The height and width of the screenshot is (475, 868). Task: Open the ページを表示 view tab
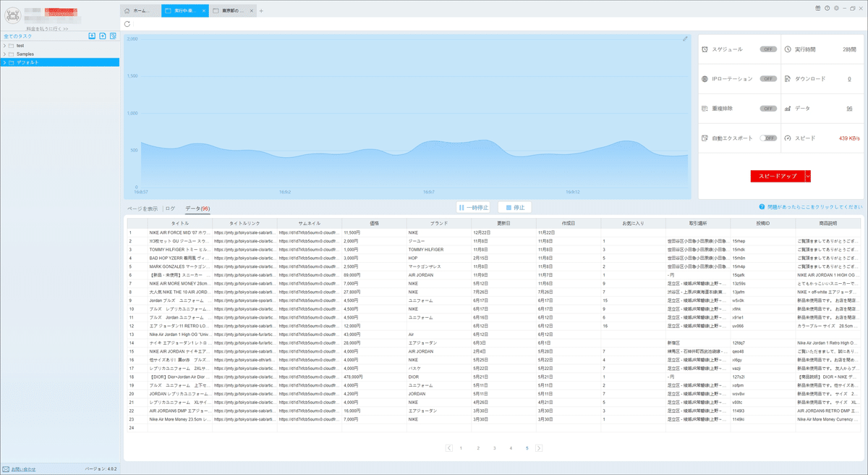pyautogui.click(x=142, y=209)
